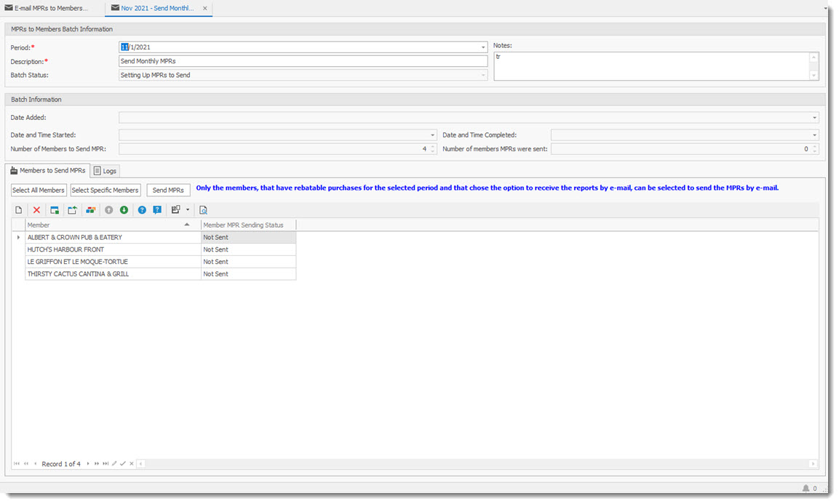Go to next record in navigator

[x=88, y=464]
